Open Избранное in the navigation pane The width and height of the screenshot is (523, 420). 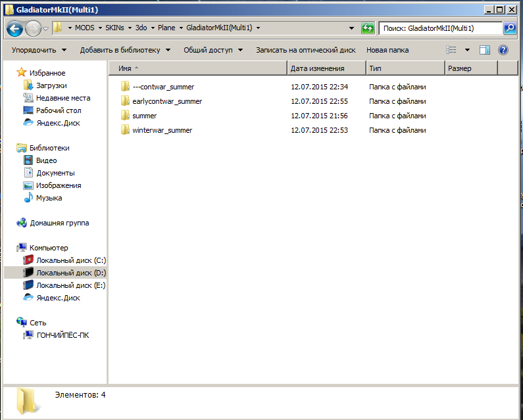click(47, 73)
